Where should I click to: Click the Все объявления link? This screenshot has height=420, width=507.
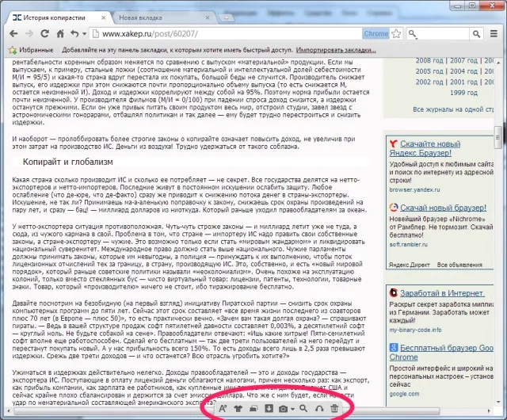459,265
